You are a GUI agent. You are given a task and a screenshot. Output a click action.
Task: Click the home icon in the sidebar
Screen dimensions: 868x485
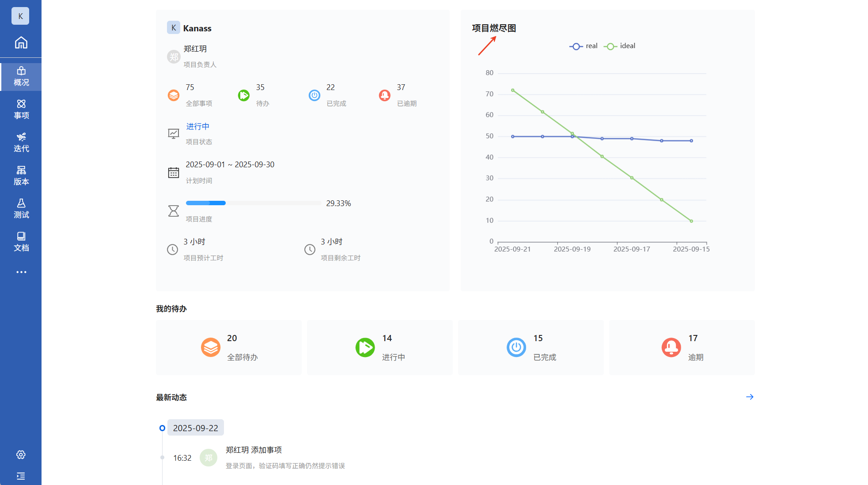pos(21,43)
